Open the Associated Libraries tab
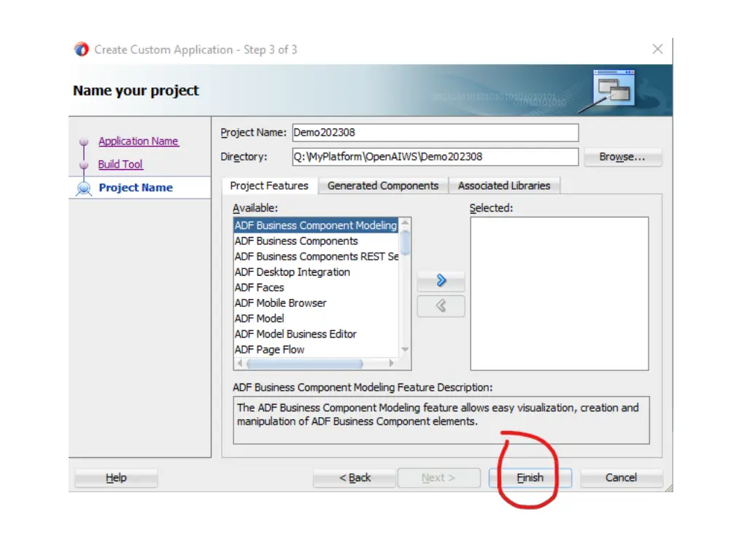This screenshot has width=747, height=560. 503,186
